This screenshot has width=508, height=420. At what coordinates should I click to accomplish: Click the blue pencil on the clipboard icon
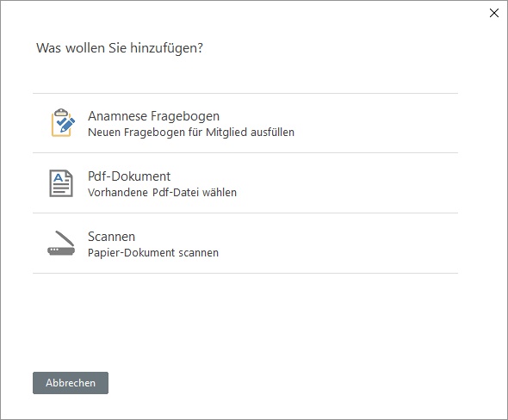(67, 125)
